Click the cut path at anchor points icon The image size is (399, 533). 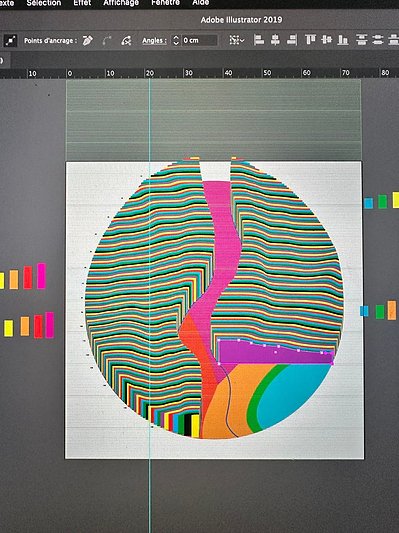pyautogui.click(x=126, y=40)
